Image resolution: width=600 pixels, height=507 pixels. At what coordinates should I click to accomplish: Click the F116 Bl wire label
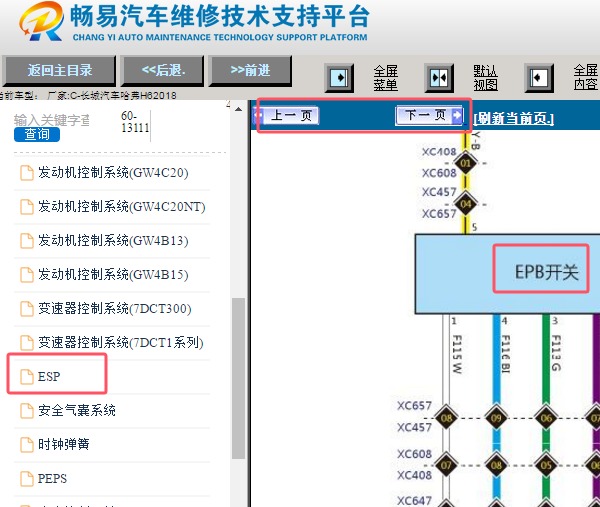pyautogui.click(x=506, y=354)
